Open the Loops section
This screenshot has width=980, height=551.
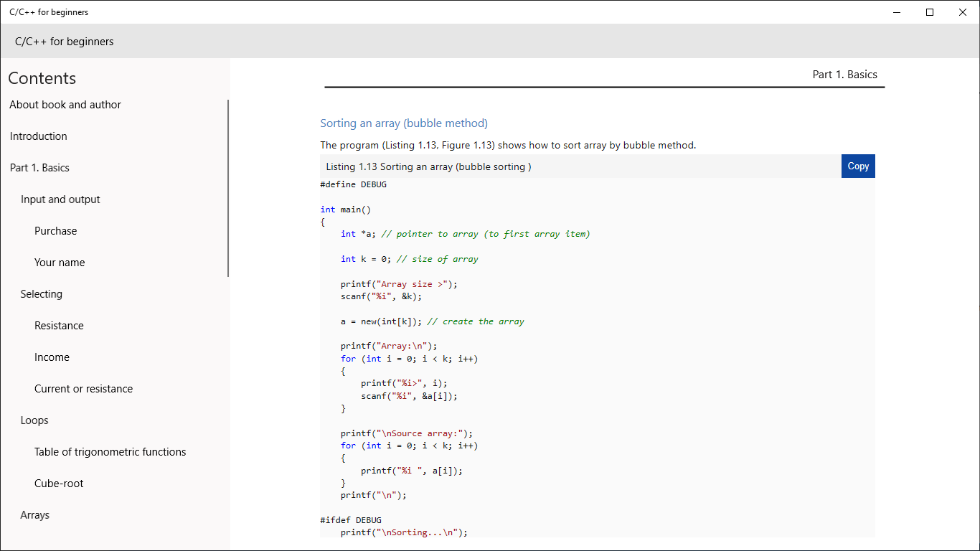point(34,420)
